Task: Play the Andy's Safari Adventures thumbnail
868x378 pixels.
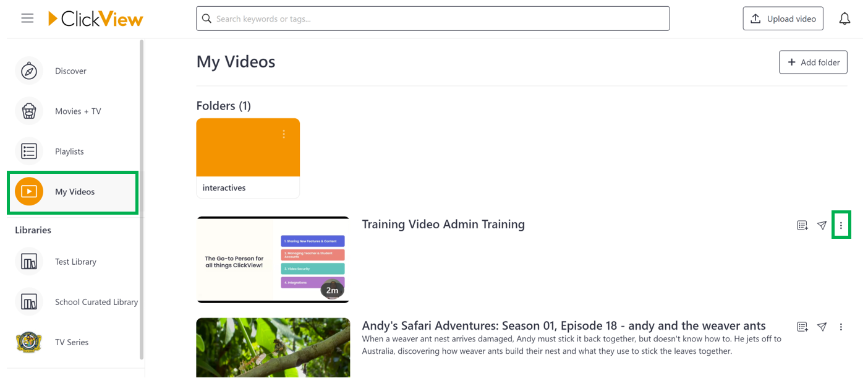Action: pyautogui.click(x=273, y=348)
